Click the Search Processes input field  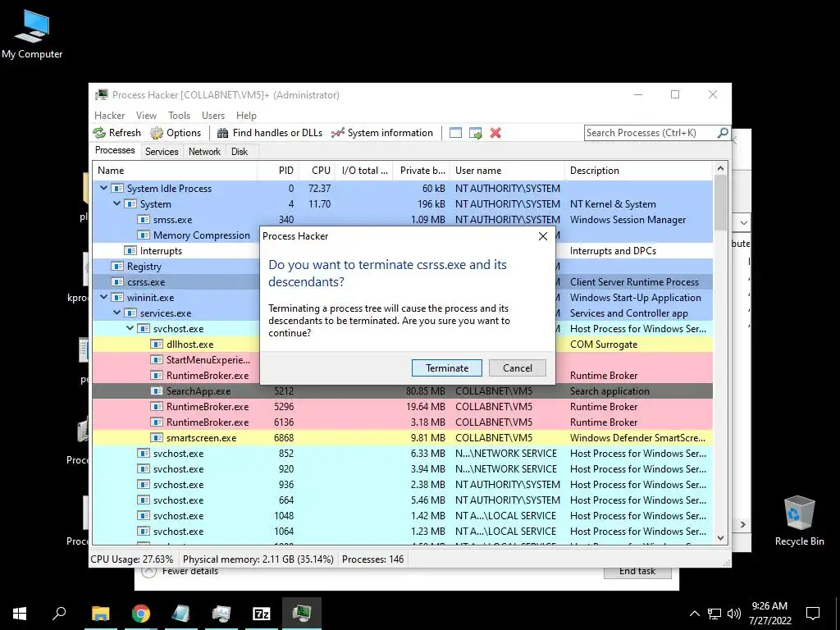click(651, 133)
